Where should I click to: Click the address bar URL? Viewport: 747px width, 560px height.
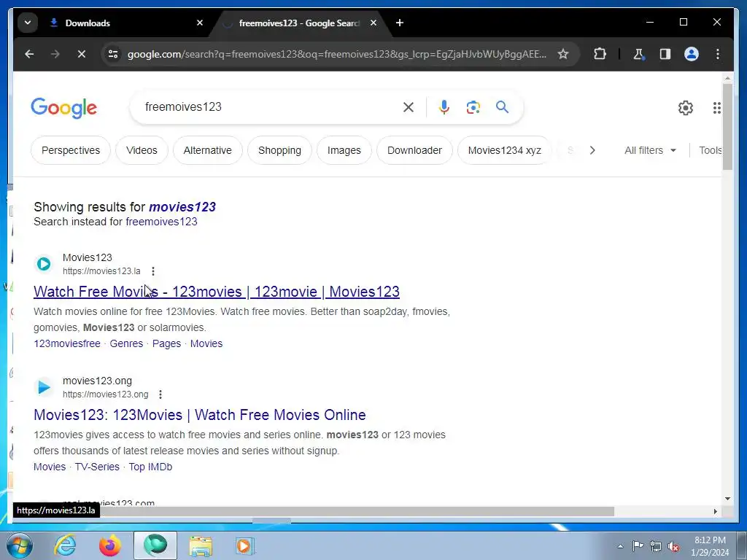tap(337, 54)
